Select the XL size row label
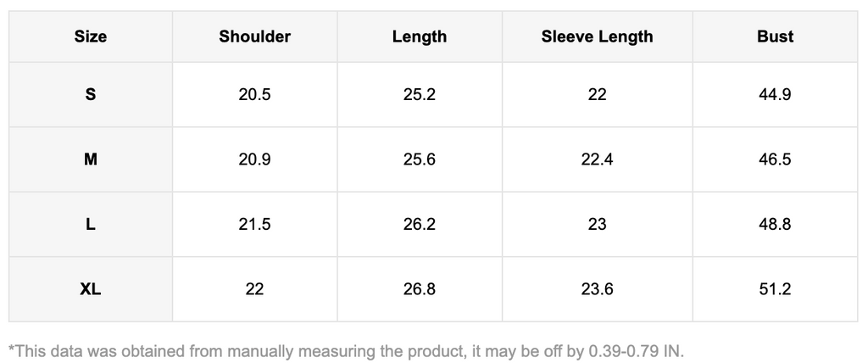This screenshot has height=363, width=868. [91, 289]
